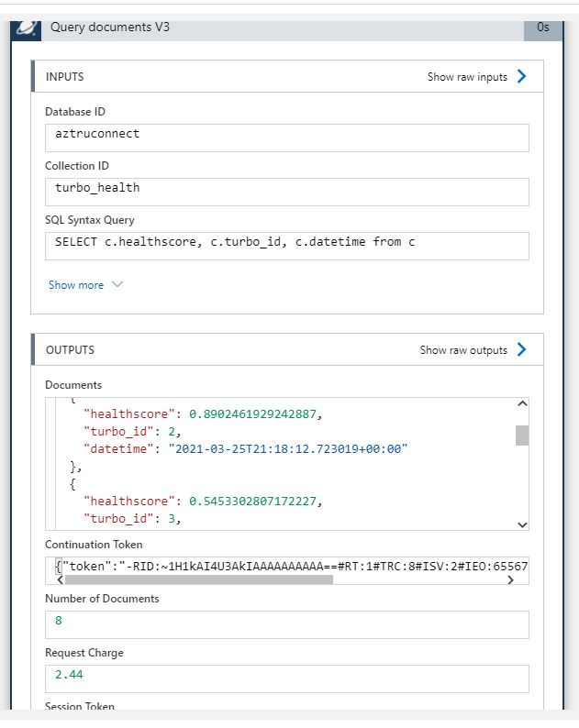
Task: Click the Show more link text
Action: click(x=76, y=285)
